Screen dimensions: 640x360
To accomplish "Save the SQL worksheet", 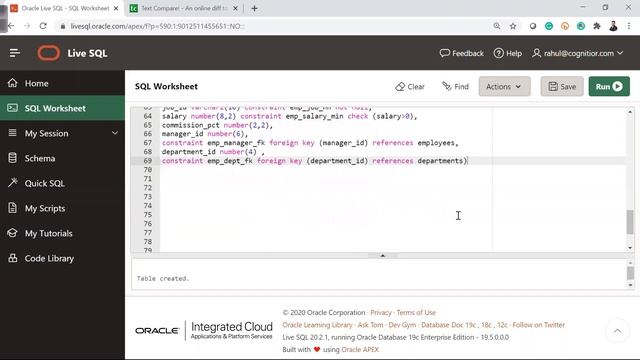I will (x=562, y=87).
